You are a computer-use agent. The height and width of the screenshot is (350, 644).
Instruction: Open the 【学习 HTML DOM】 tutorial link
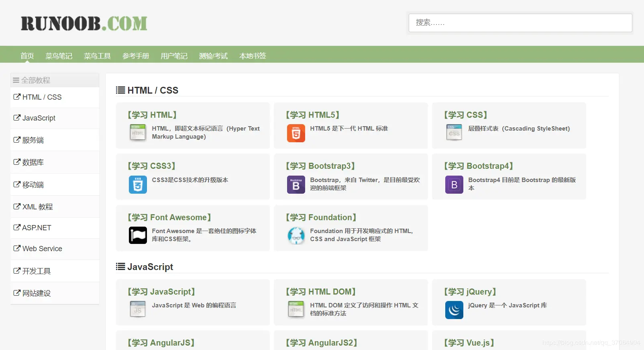(x=320, y=292)
